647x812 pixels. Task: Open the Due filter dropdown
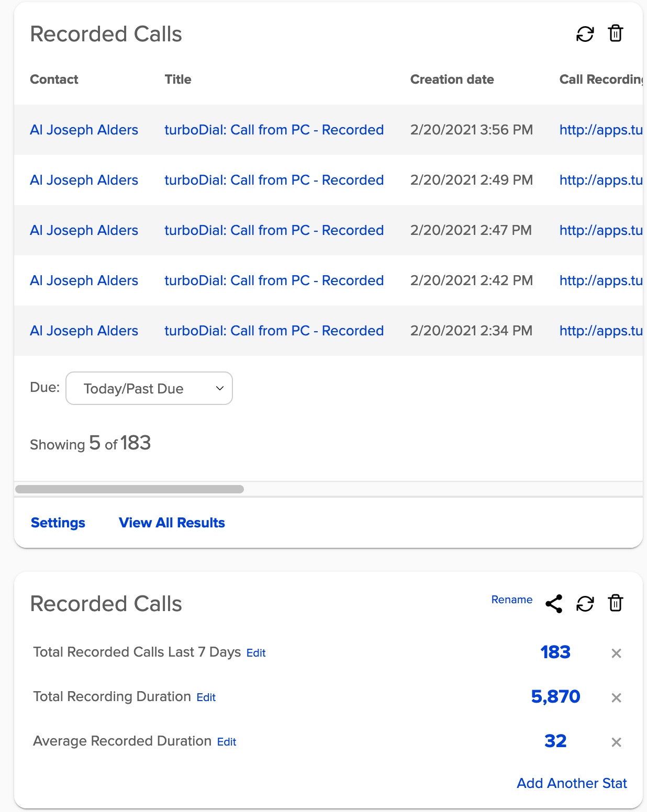pos(149,388)
